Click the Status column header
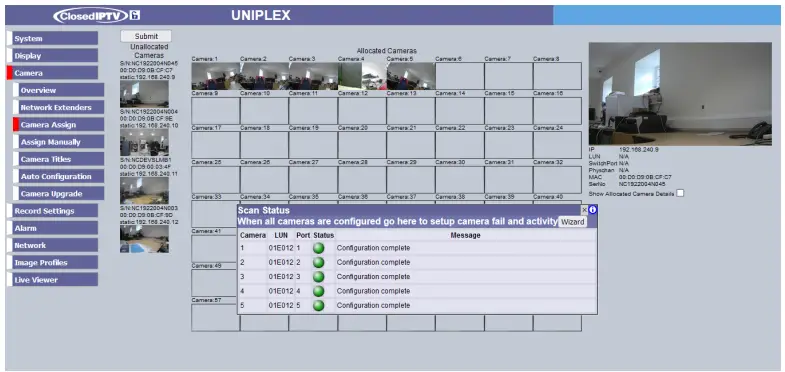The height and width of the screenshot is (372, 785). pos(323,235)
